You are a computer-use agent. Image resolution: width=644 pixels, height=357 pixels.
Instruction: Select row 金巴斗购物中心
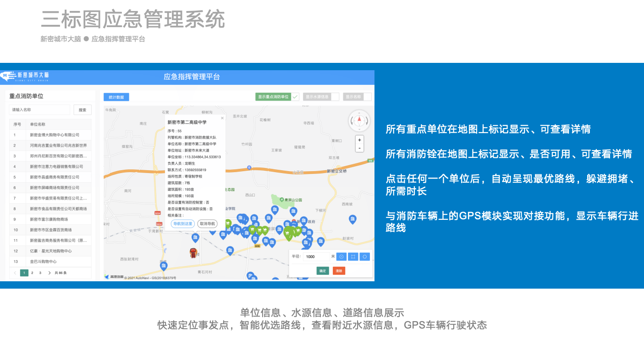tap(50, 262)
